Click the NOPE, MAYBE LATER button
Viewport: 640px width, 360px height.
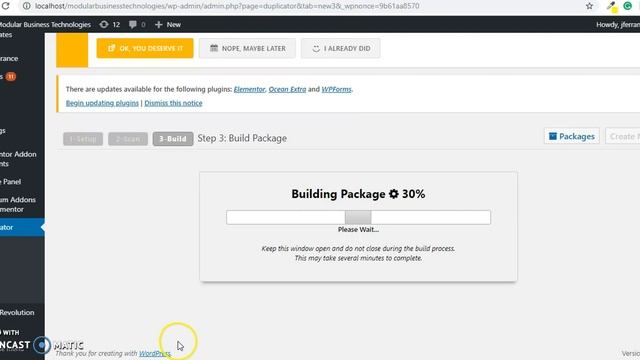pos(247,48)
